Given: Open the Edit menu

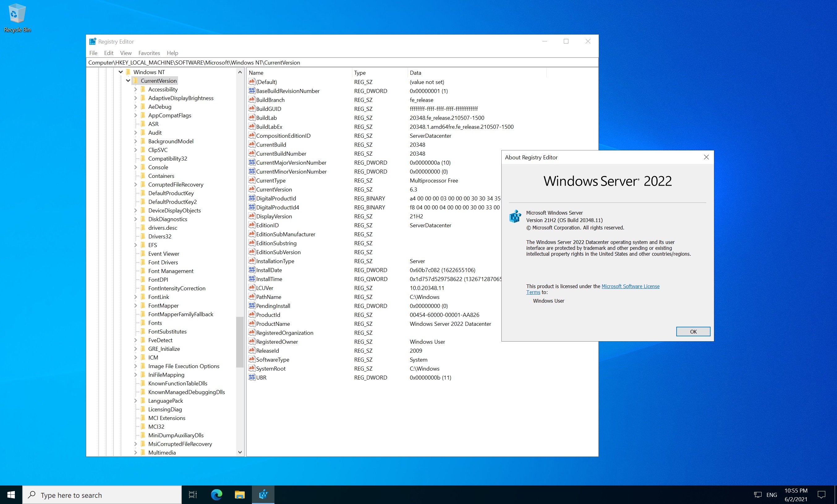Looking at the screenshot, I should (108, 53).
